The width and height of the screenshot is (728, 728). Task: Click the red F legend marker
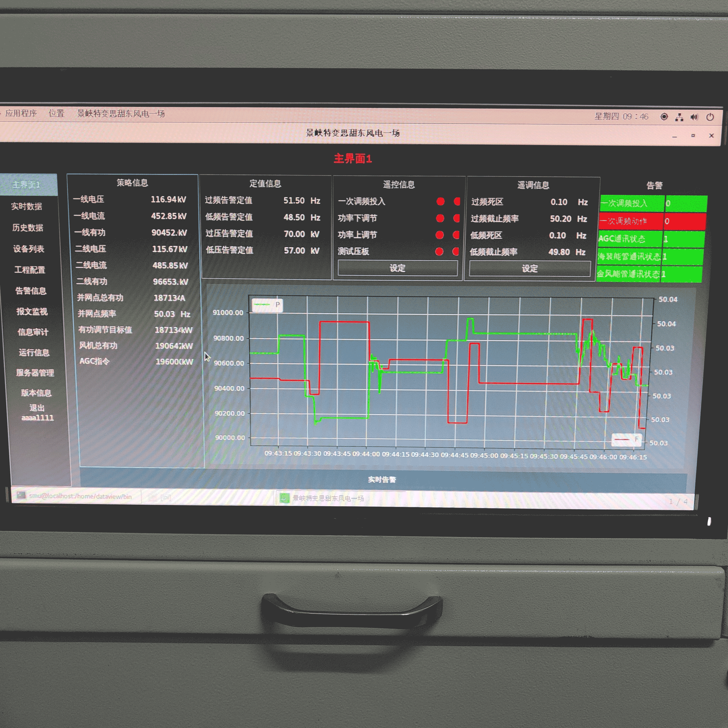pos(621,439)
